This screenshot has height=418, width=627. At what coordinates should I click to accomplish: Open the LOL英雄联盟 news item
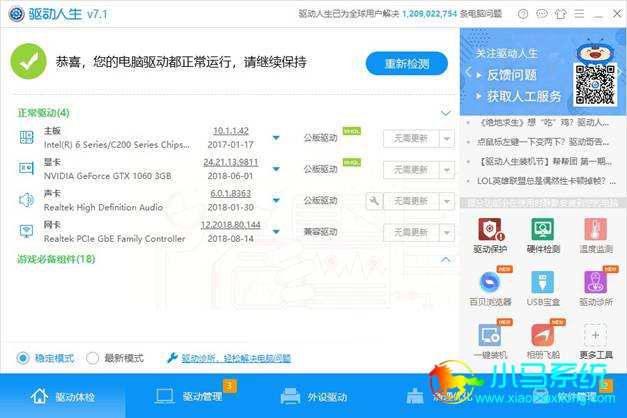[546, 181]
